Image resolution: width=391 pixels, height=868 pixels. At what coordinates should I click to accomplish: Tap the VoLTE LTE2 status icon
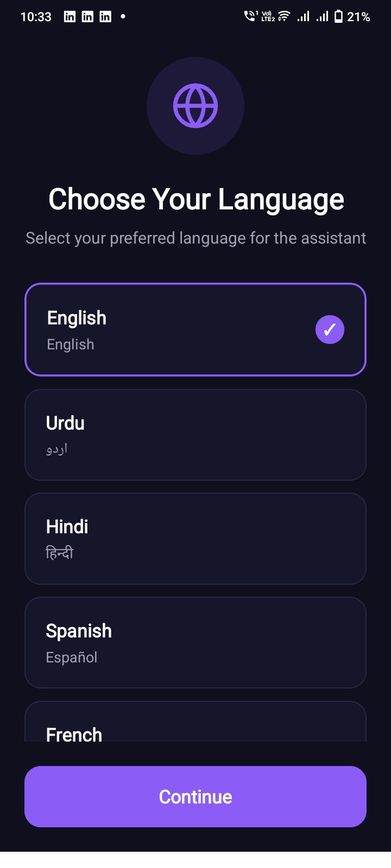coord(268,17)
